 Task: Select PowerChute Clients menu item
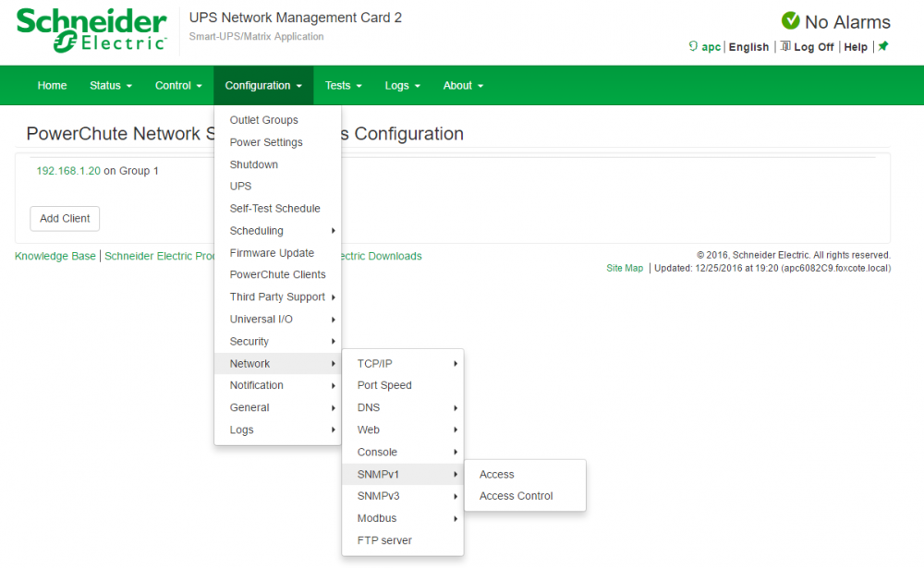pyautogui.click(x=277, y=274)
